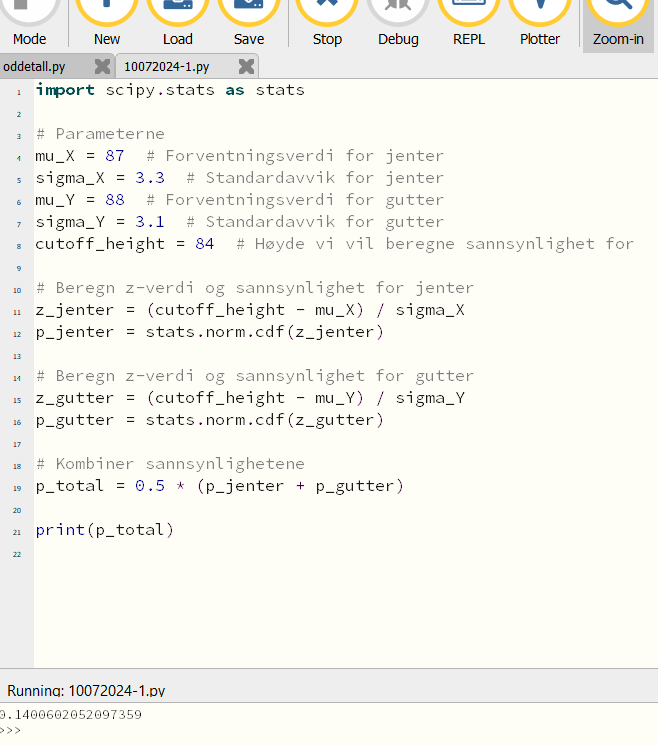Click line number 19 in the gutter
The height and width of the screenshot is (746, 658).
(x=17, y=487)
